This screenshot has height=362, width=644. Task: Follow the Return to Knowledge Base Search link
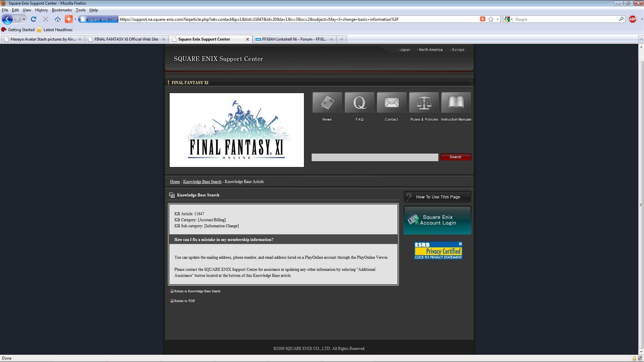pyautogui.click(x=197, y=291)
